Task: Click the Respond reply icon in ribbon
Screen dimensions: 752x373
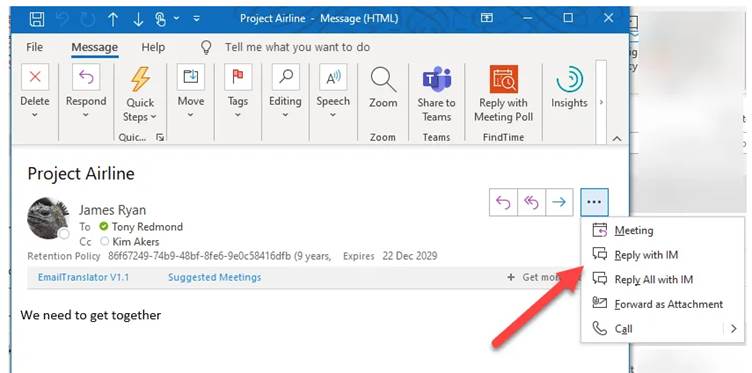Action: [x=86, y=77]
